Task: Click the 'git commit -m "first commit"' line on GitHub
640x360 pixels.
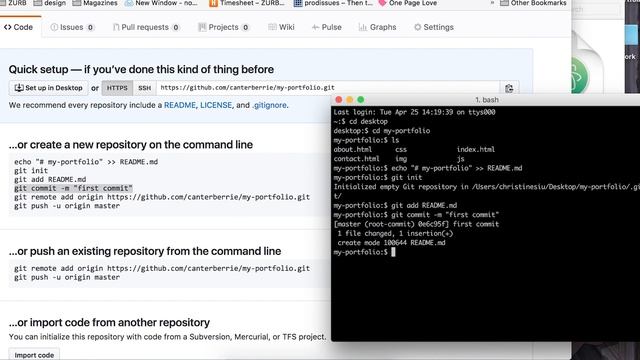Action: pyautogui.click(x=73, y=188)
